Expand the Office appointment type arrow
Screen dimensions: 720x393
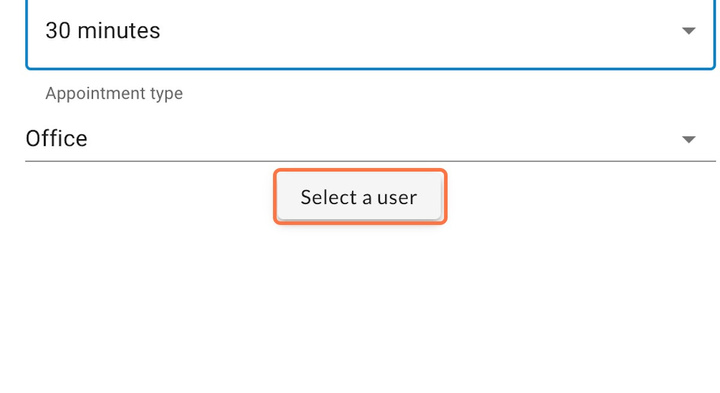pos(688,139)
